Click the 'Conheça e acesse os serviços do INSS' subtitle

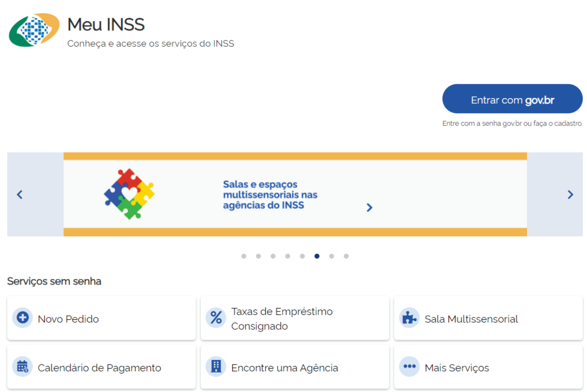point(151,44)
